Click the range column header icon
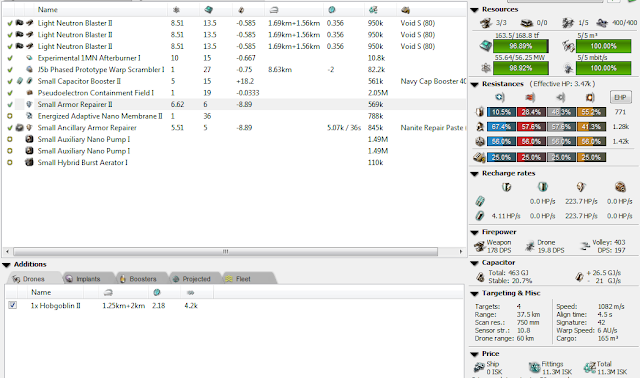Viewport: 640px width, 378px height. click(x=274, y=10)
